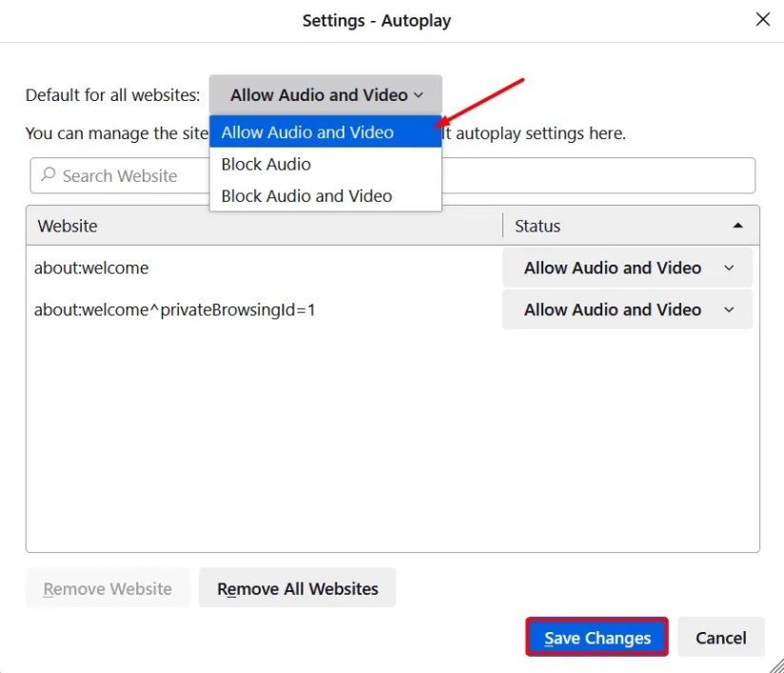The width and height of the screenshot is (784, 673).
Task: Click the resize grip in dialog corner
Action: tap(774, 663)
